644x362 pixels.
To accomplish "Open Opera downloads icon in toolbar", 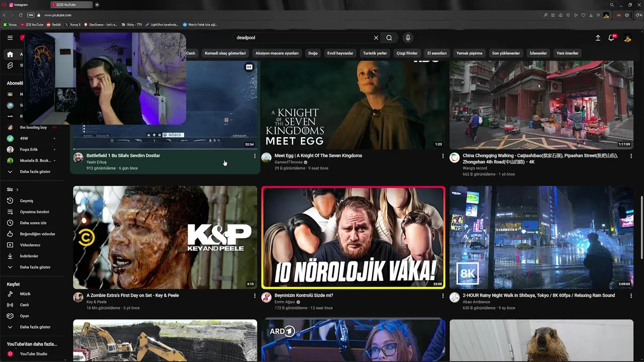I will coord(592,15).
